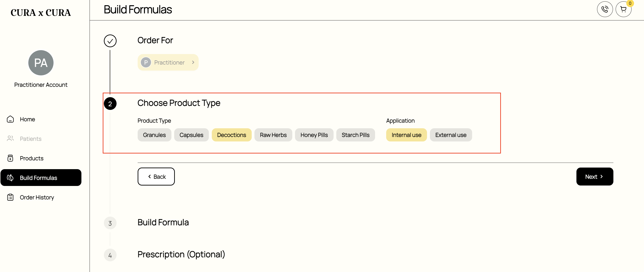This screenshot has width=644, height=272.
Task: Click the Build Formulas page title
Action: (x=138, y=10)
